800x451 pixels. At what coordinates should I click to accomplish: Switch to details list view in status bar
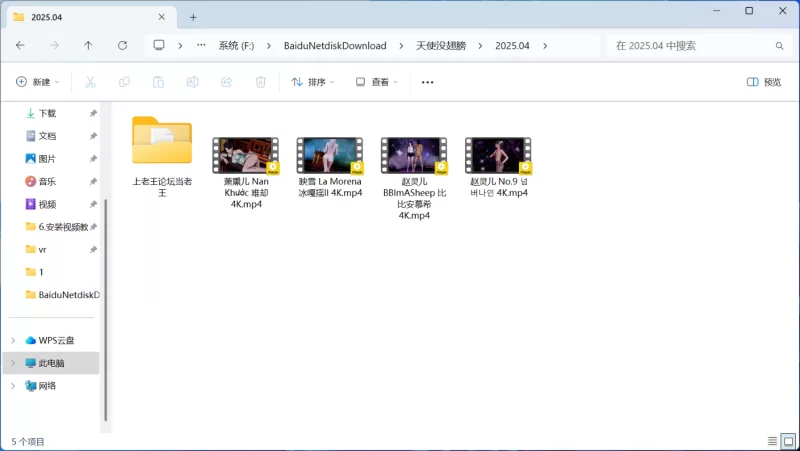tap(772, 441)
